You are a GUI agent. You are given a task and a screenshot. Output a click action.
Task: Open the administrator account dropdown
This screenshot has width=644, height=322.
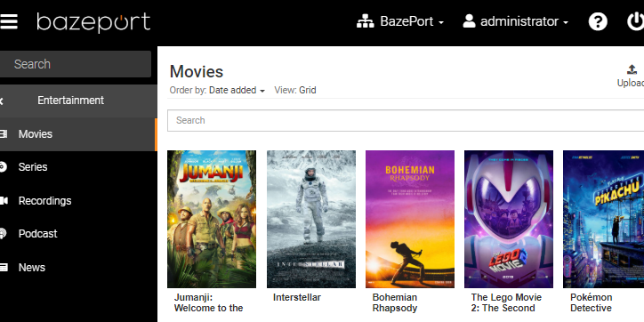pos(524,21)
